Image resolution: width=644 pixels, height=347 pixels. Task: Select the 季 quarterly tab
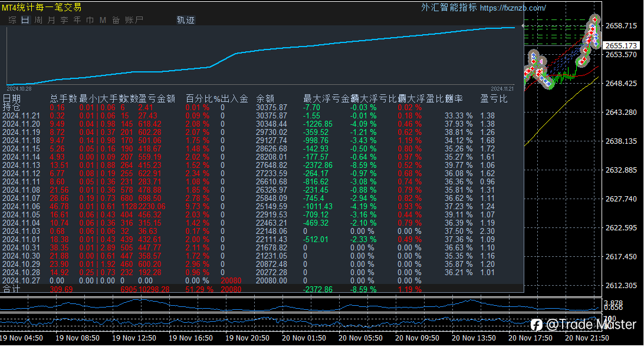pos(64,20)
